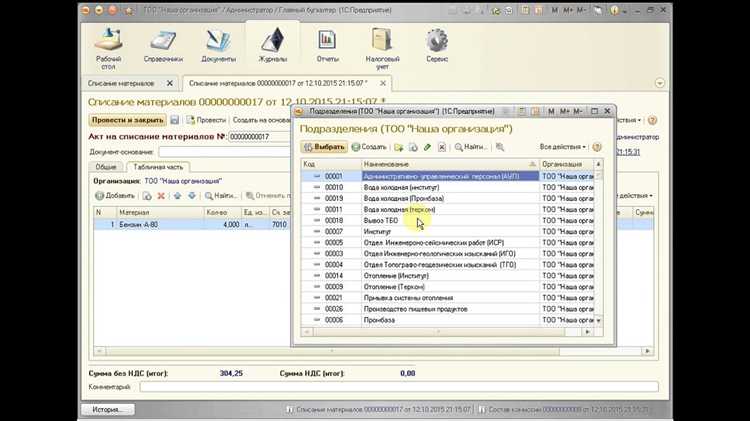
Task: Select the Бензин А-80 material cell
Action: (160, 224)
